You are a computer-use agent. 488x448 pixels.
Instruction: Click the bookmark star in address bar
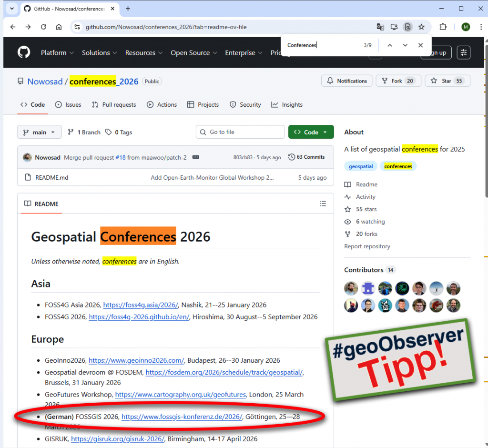click(421, 27)
